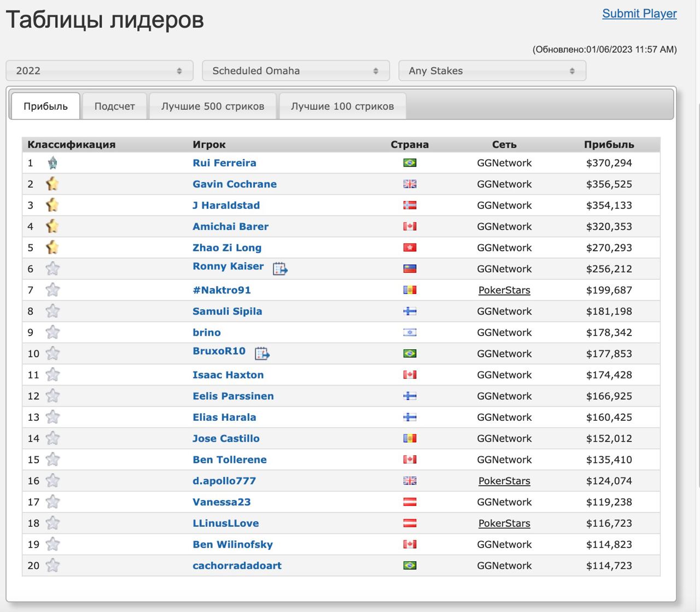Viewport: 700px width, 612px height.
Task: Click the Israel flag in brino's row
Action: coord(410,333)
